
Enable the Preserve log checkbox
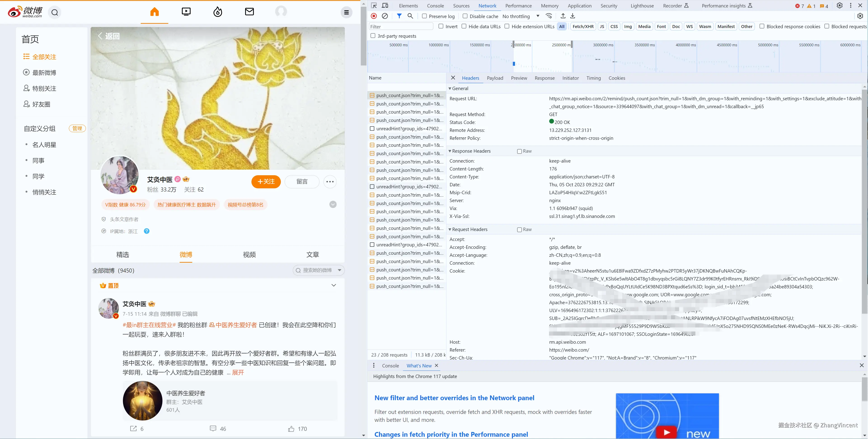[425, 16]
